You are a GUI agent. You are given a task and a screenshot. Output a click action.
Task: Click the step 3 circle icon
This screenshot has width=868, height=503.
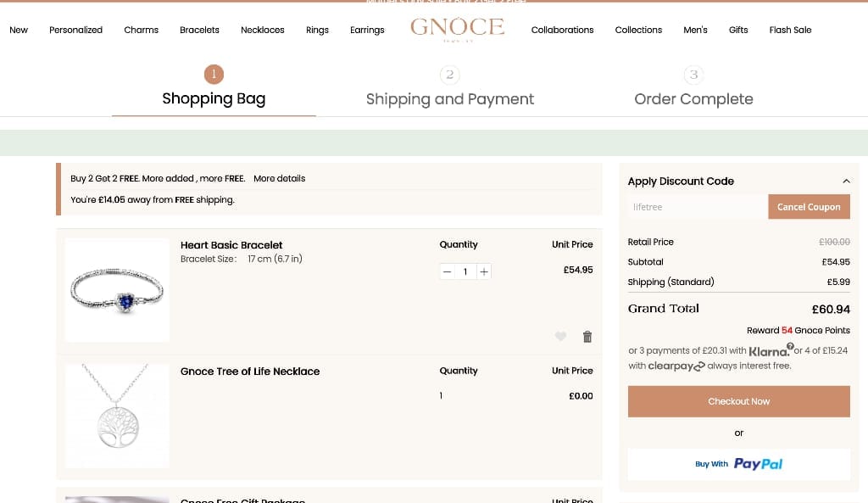(x=693, y=75)
